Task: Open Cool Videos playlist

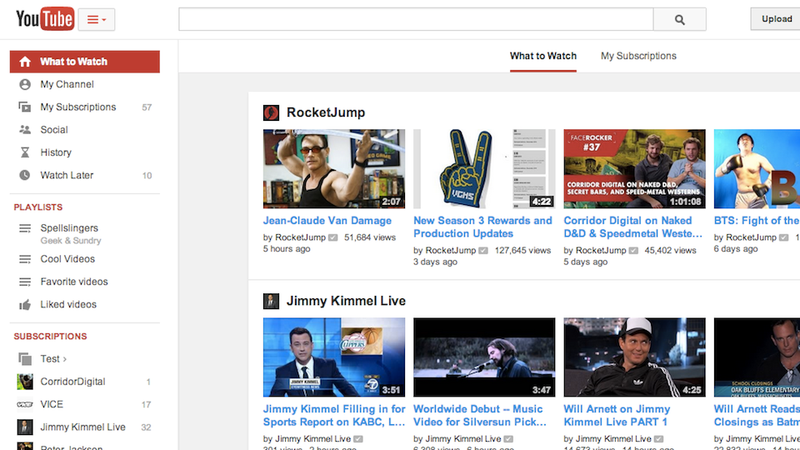Action: pos(68,259)
